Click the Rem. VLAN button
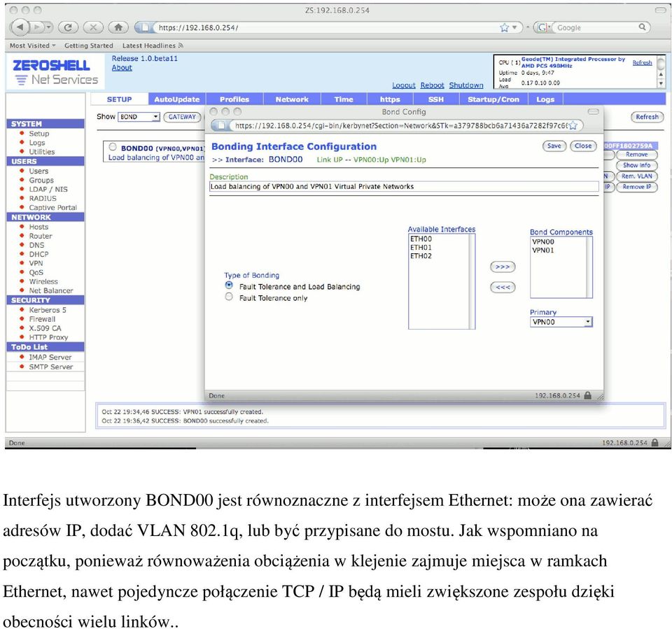The image size is (672, 629). coord(636,176)
